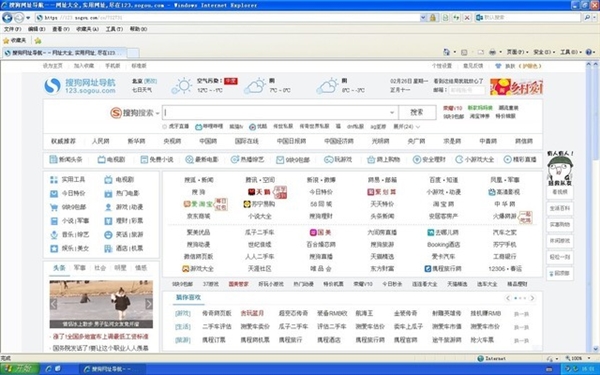The image size is (600, 375).
Task: Open the recent pages dropdown near Back button
Action: click(28, 18)
